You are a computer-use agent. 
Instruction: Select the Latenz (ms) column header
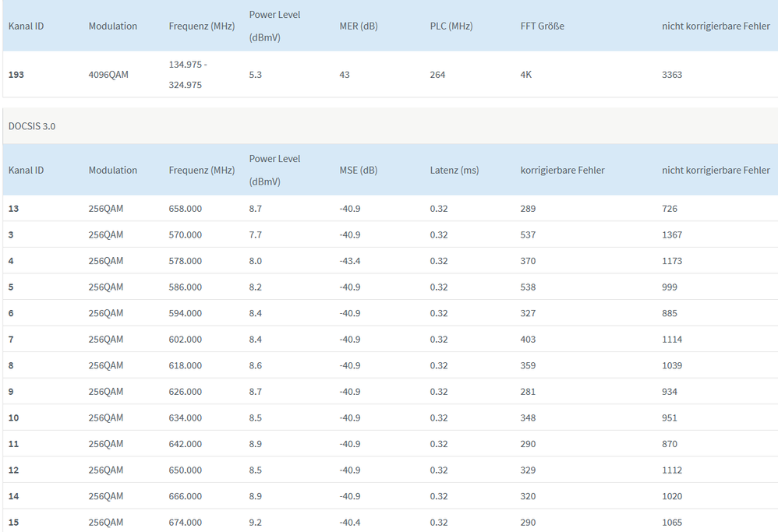click(454, 170)
